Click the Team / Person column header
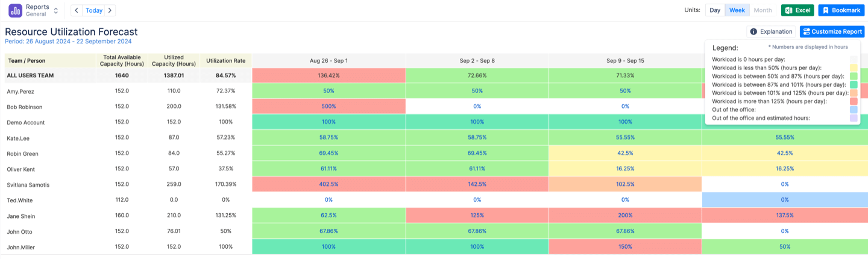 coord(26,60)
